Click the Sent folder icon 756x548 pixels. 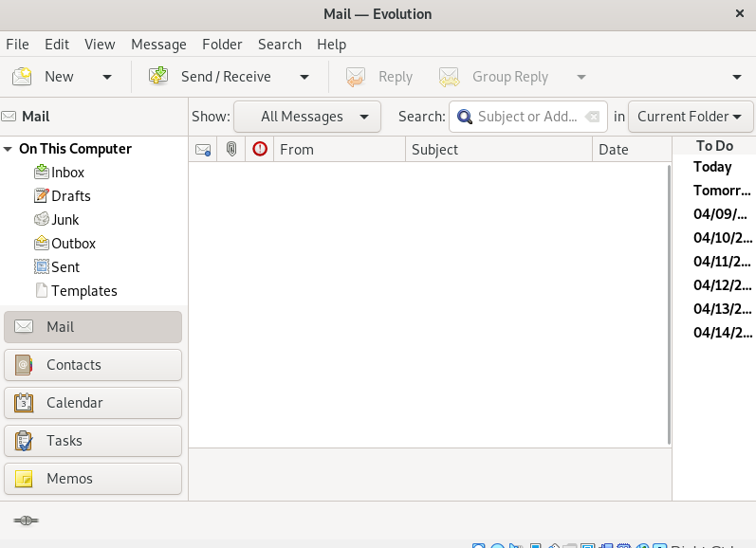point(42,267)
